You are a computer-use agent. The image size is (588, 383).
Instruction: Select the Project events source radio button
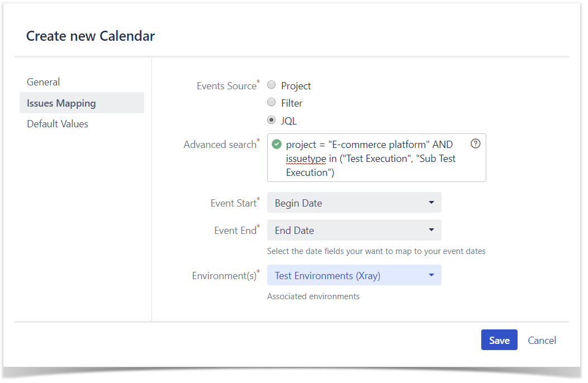[x=272, y=85]
